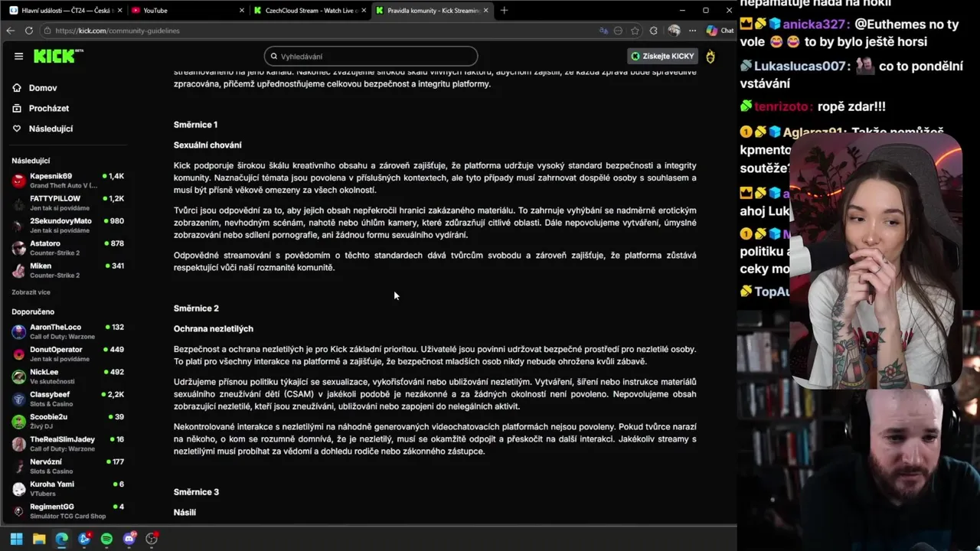980x551 pixels.
Task: Go back in the browser
Action: coord(10,31)
